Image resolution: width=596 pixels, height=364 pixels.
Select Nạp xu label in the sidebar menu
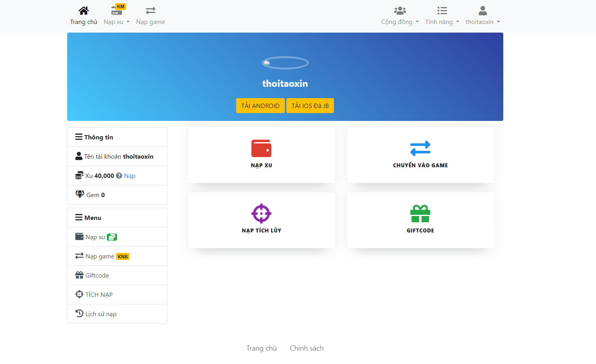coord(95,237)
